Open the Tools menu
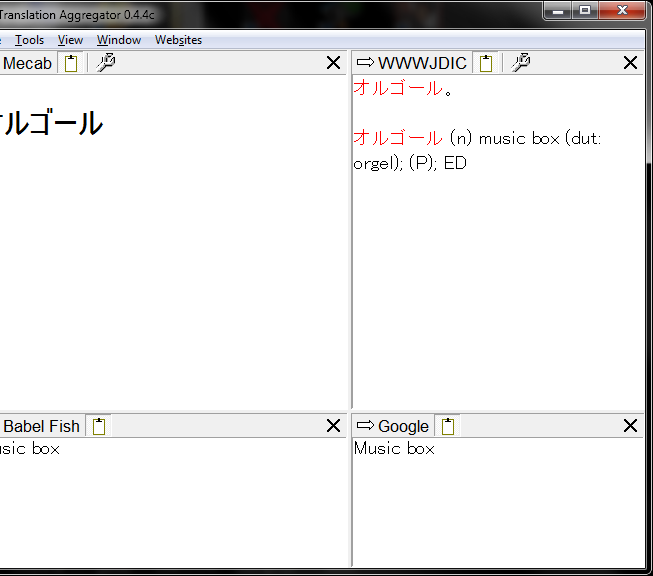This screenshot has height=576, width=653. coord(29,40)
